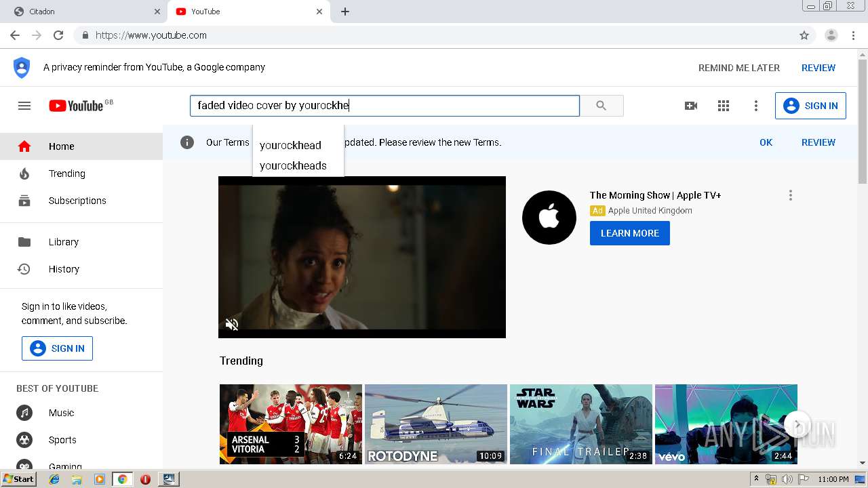
Task: Open the vevo music video thumbnail
Action: click(x=726, y=424)
